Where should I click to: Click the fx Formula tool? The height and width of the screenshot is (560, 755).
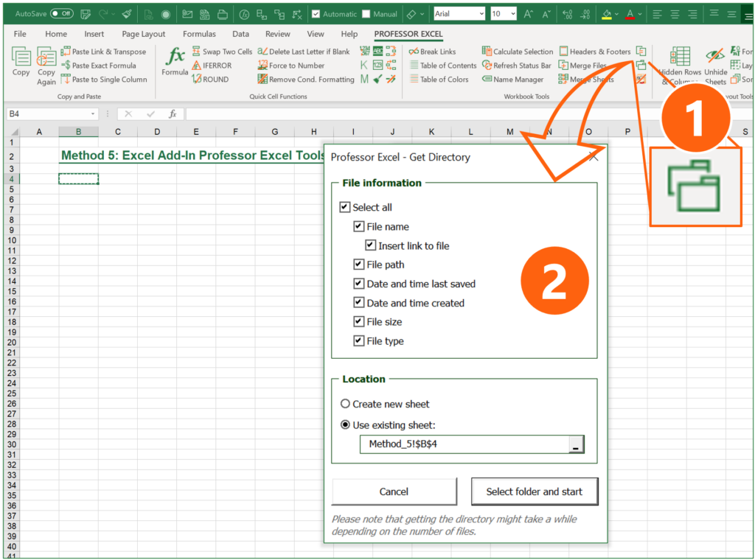175,65
